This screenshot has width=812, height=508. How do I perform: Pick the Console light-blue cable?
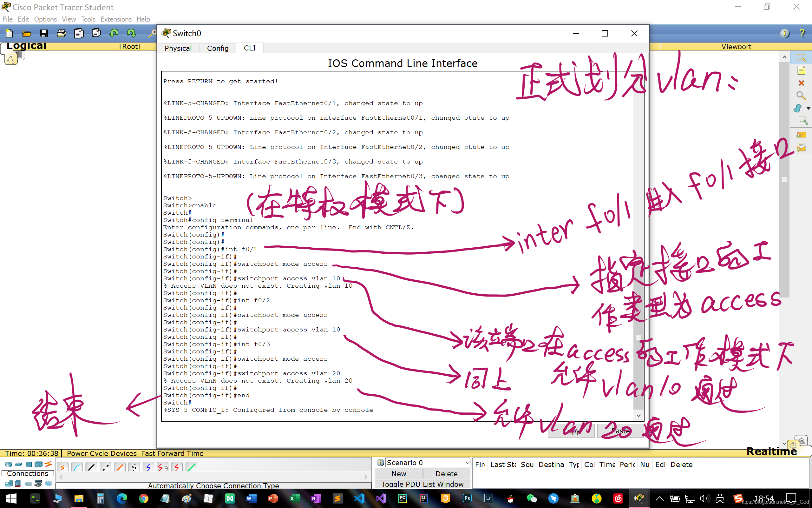coord(77,467)
